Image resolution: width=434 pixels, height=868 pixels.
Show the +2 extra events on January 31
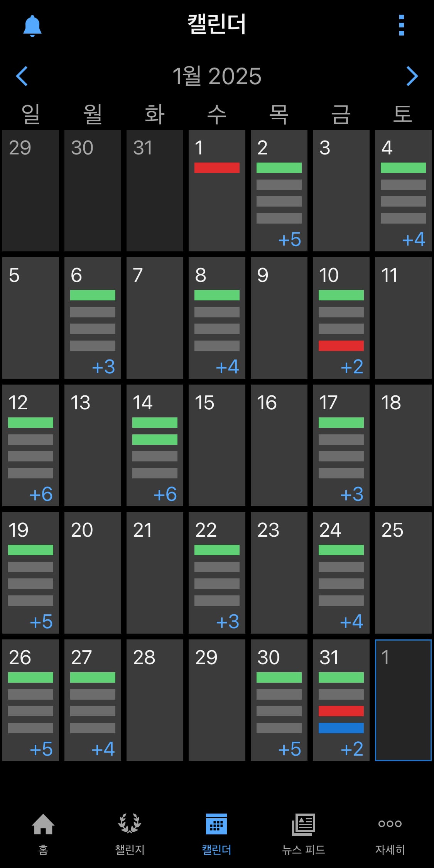click(352, 749)
